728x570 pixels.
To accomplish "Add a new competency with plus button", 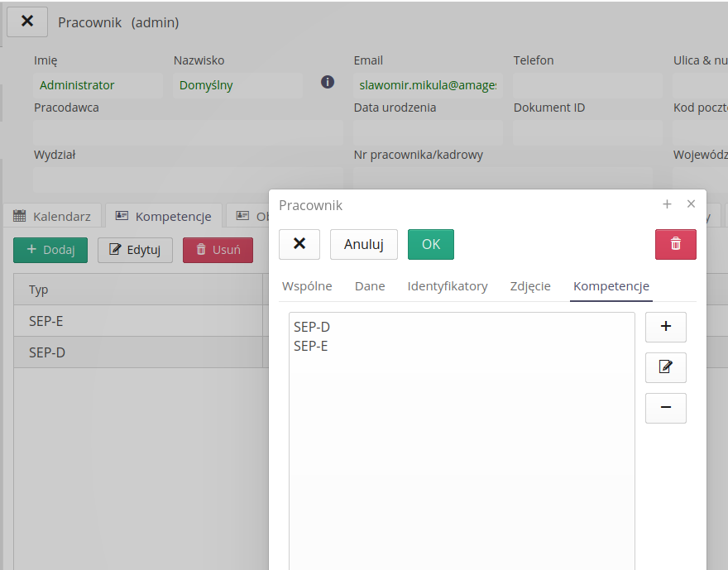I will pyautogui.click(x=665, y=327).
